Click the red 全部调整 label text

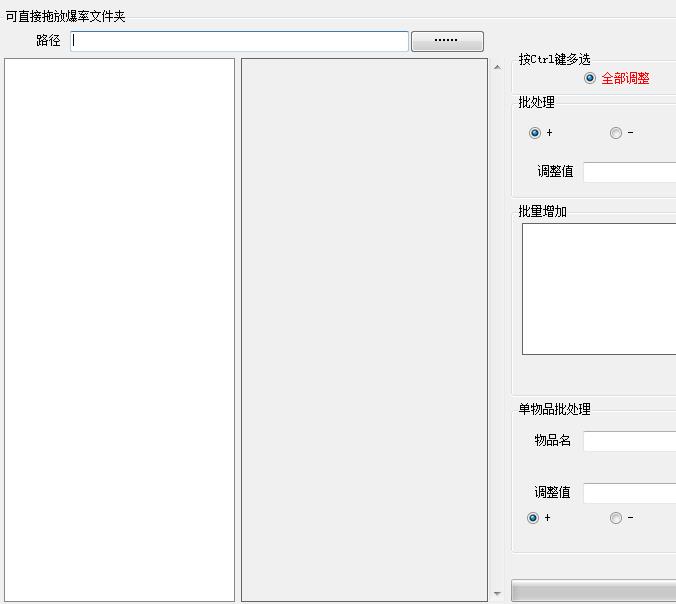625,78
